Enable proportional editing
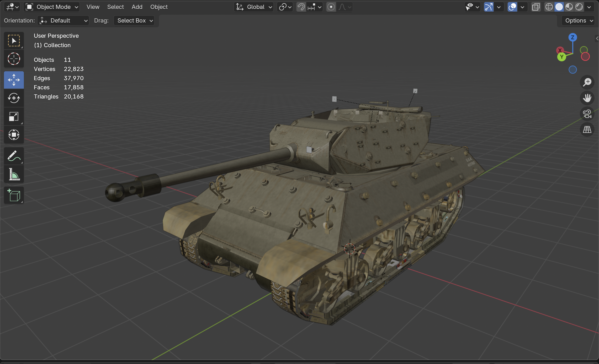Screen dimensions: 599x364 tap(331, 7)
